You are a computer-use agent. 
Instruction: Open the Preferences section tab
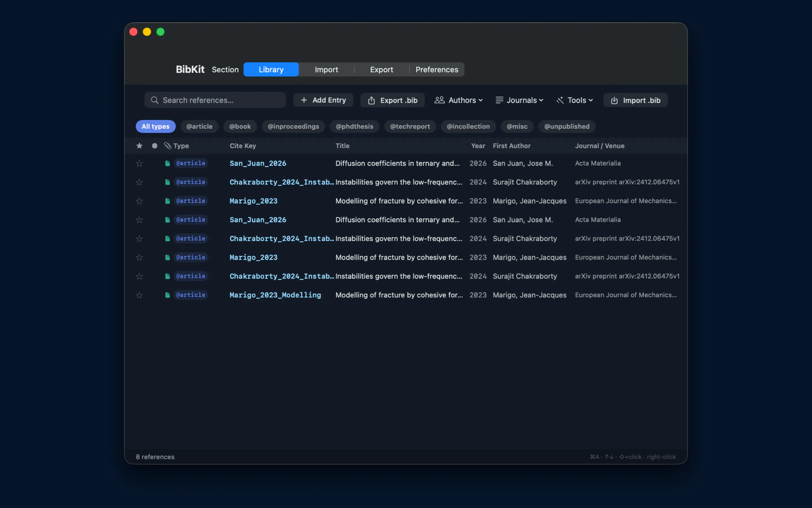(437, 69)
